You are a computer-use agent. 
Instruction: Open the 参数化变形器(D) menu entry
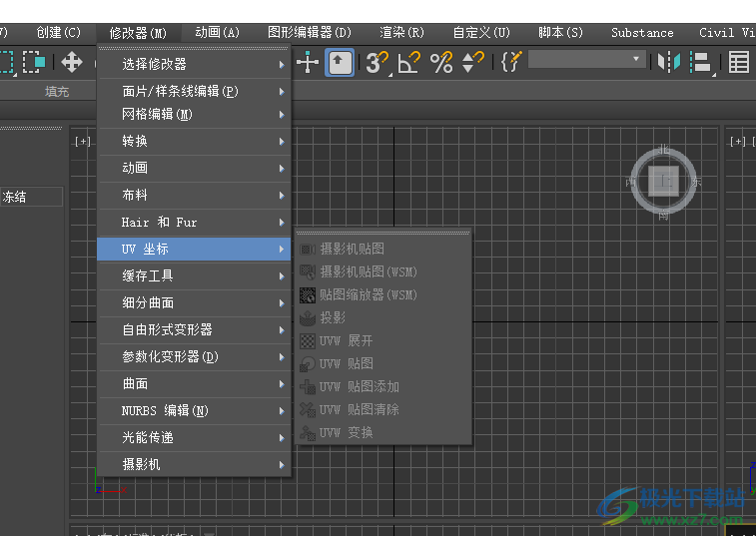click(195, 357)
